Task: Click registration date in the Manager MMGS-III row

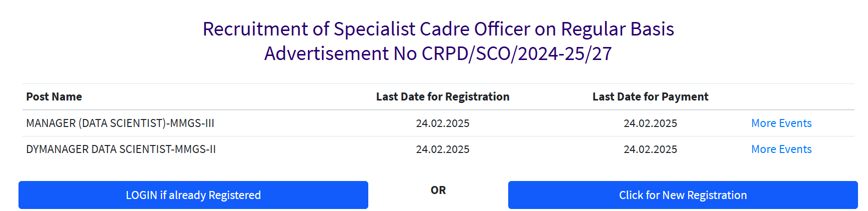Action: [442, 123]
